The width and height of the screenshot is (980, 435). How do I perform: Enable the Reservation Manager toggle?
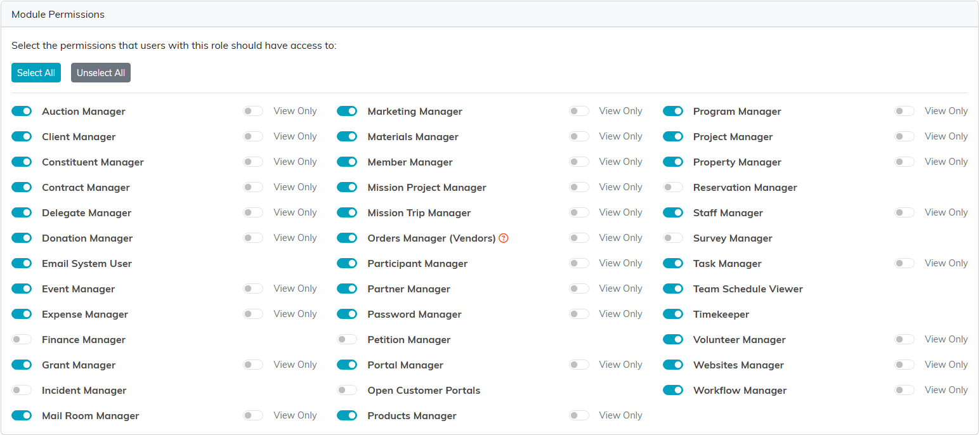(673, 188)
